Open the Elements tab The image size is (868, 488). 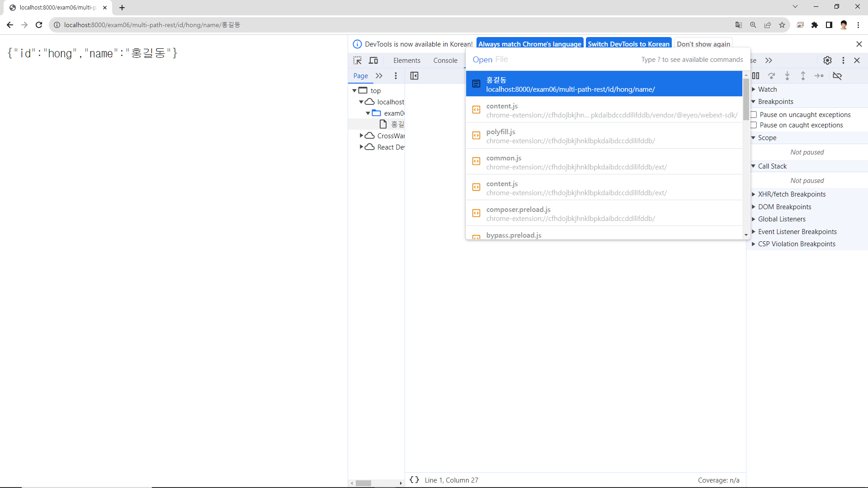coord(406,61)
